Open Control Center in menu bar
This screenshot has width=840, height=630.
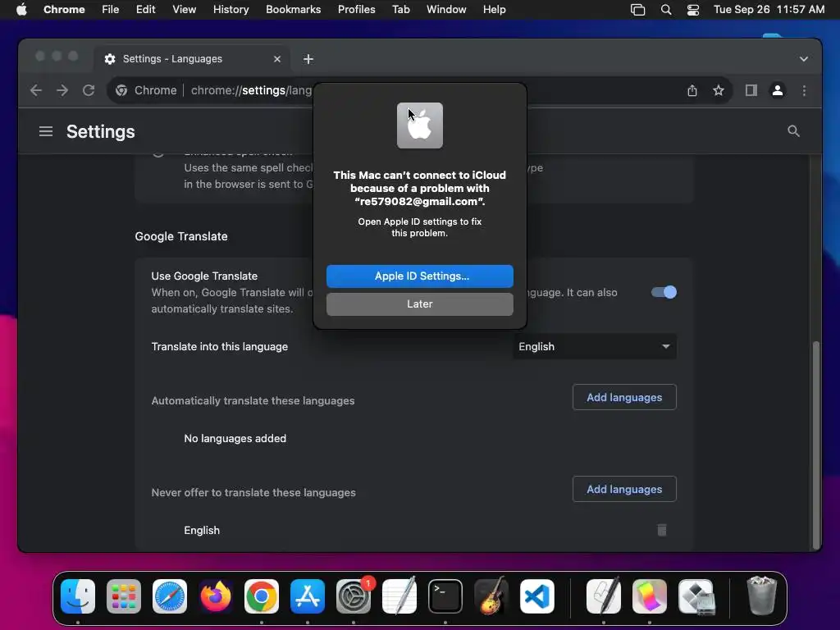[x=692, y=10]
